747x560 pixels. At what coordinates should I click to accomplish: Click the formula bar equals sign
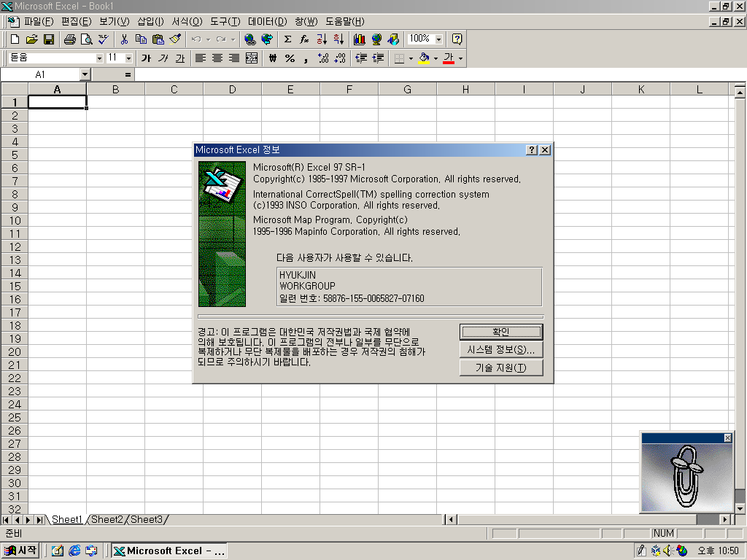pyautogui.click(x=128, y=74)
